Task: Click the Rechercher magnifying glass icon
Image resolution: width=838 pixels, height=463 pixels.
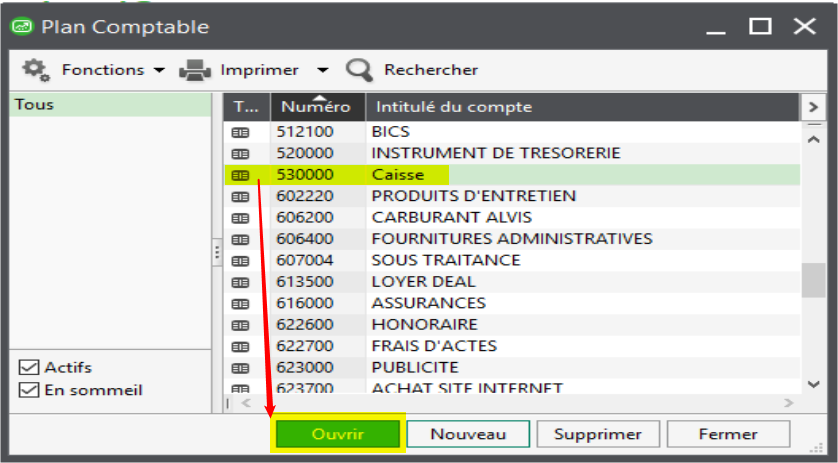Action: point(358,70)
